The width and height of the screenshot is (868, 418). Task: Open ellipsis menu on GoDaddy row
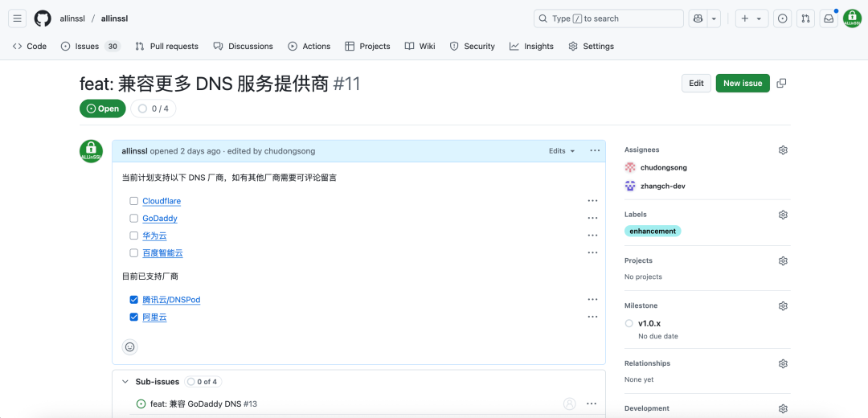[593, 218]
